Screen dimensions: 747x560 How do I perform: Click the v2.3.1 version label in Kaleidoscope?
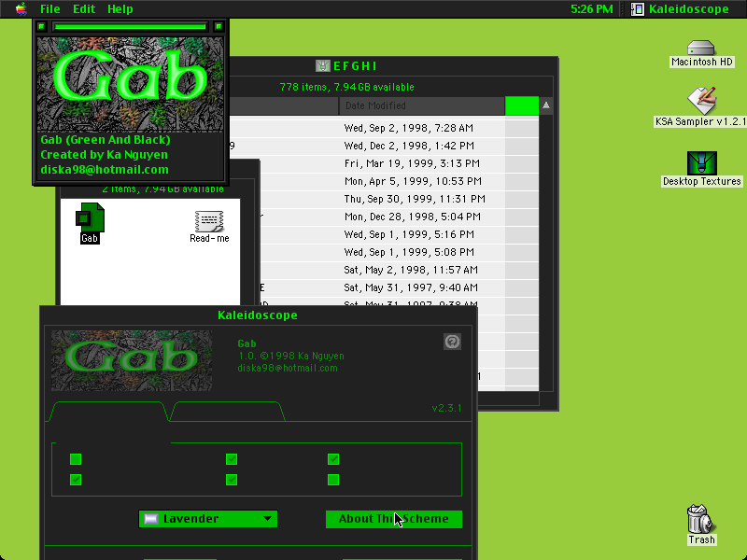coord(446,408)
